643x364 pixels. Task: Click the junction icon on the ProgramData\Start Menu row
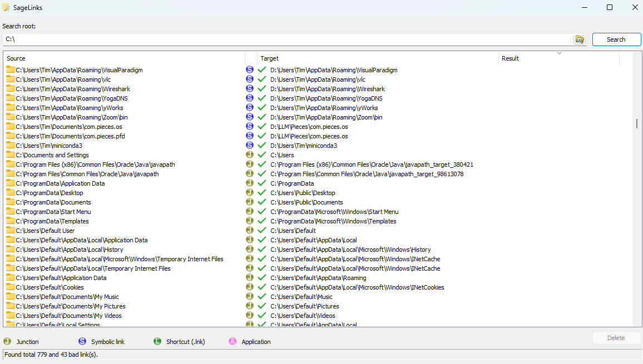[x=250, y=211]
